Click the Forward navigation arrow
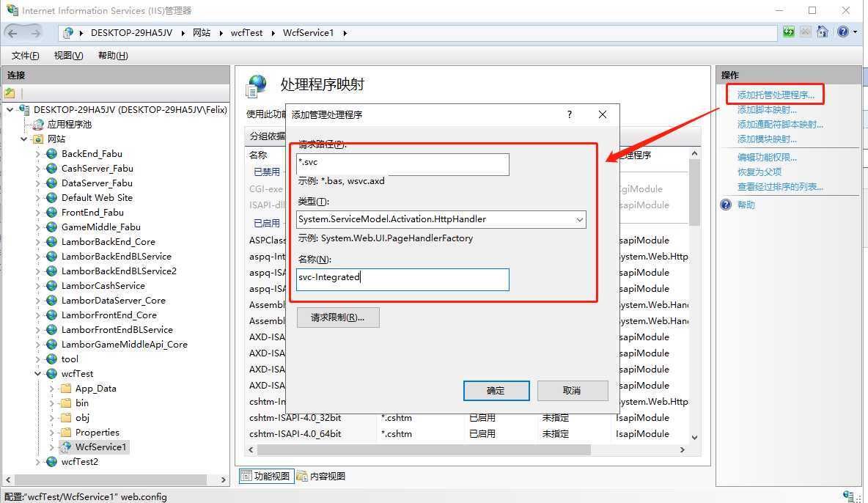Viewport: 868px width, 503px height. point(35,33)
